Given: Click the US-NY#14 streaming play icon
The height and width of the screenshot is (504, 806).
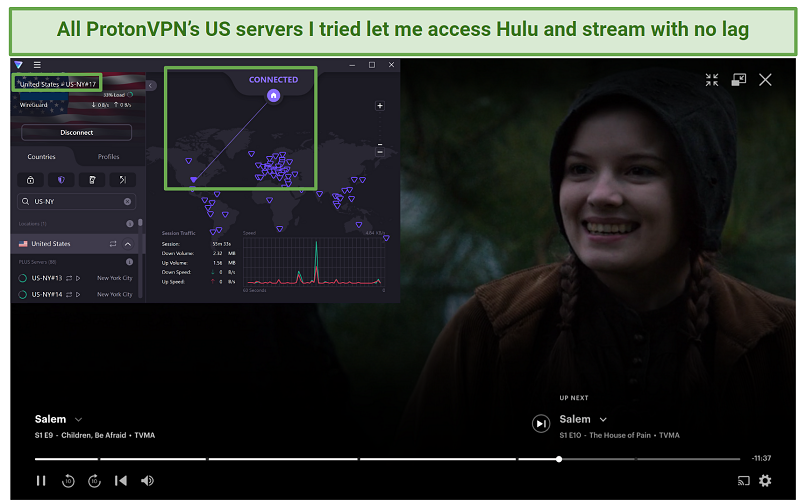Looking at the screenshot, I should [x=78, y=295].
